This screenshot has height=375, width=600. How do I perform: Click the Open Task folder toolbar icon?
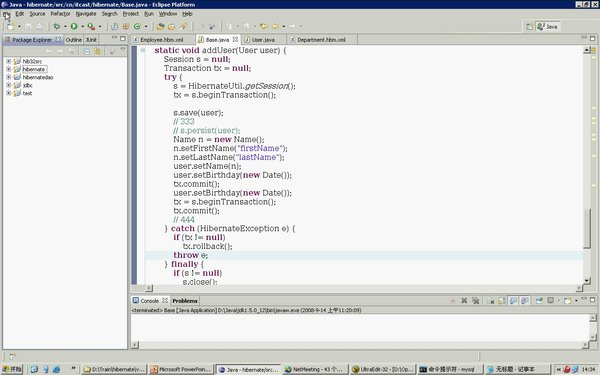coord(171,26)
